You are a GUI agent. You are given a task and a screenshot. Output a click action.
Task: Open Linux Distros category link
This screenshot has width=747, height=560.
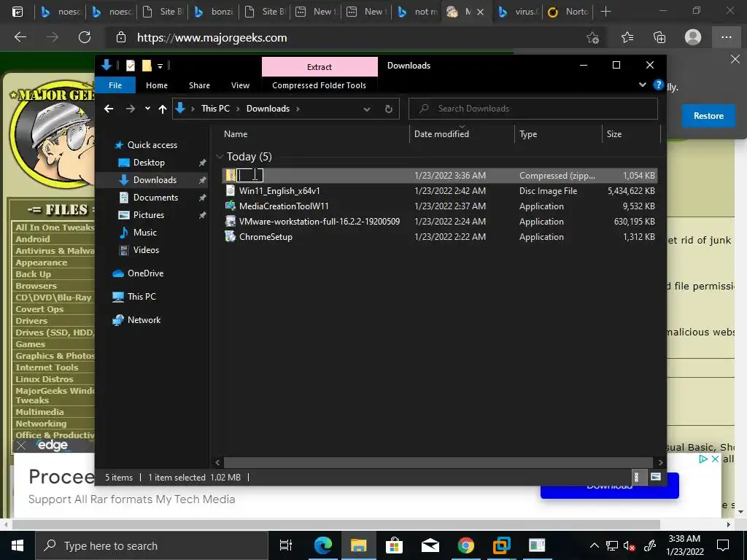tap(44, 379)
